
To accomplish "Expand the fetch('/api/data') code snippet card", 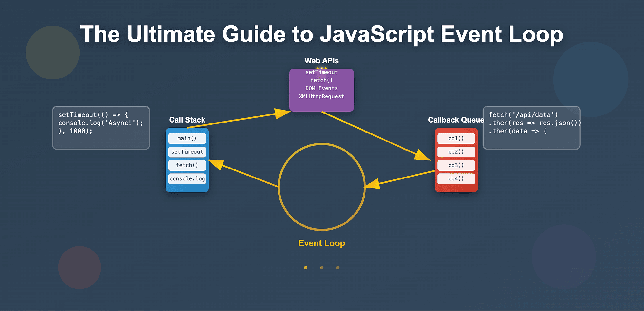I will tap(531, 128).
